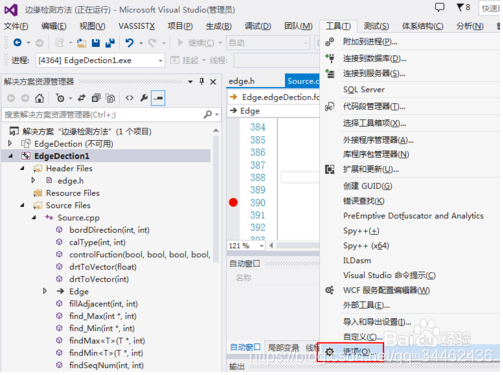
Task: Click line number 386 in editor
Action: 258,152
